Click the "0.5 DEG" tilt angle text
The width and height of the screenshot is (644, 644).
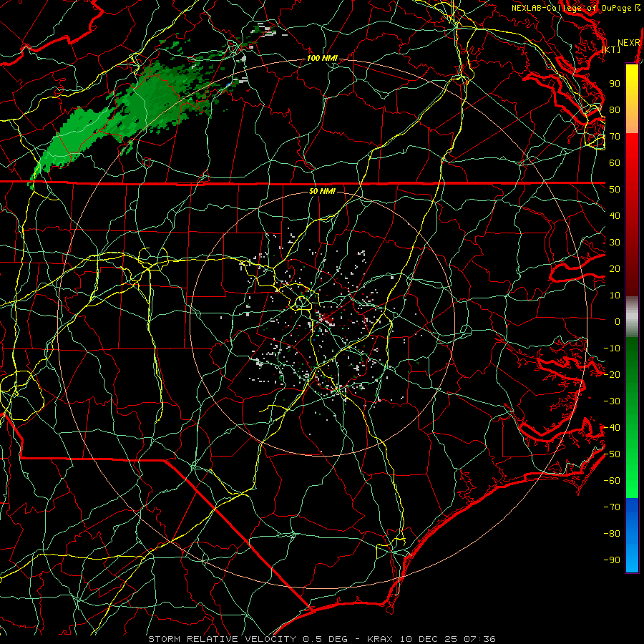326,639
